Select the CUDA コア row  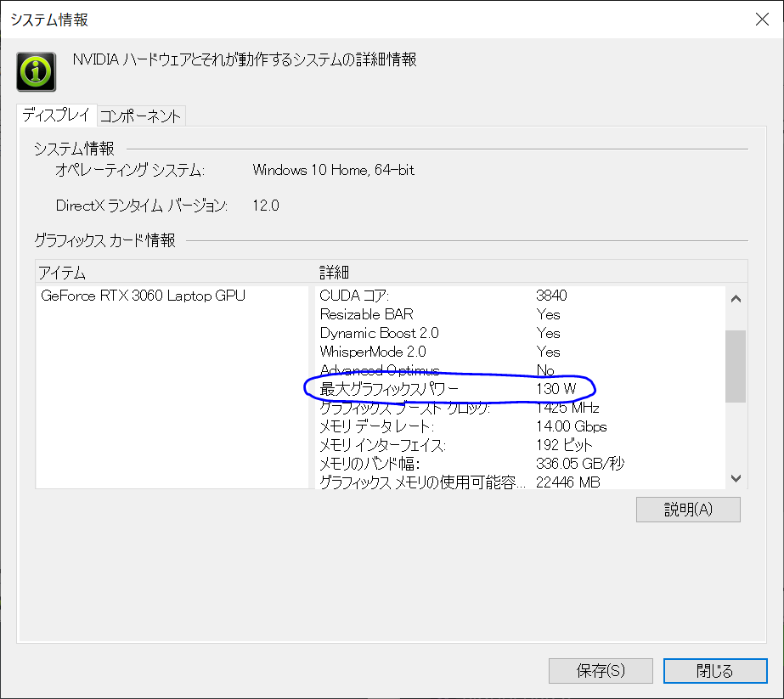click(x=520, y=296)
